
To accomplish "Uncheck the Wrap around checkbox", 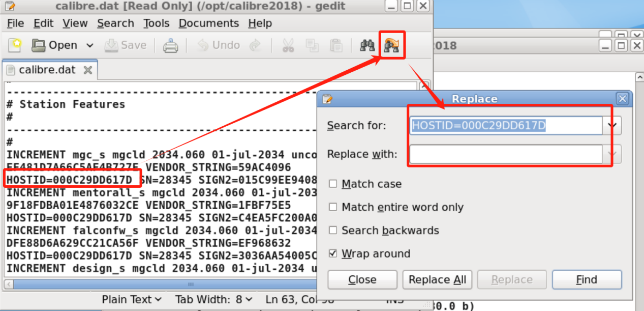I will click(333, 253).
